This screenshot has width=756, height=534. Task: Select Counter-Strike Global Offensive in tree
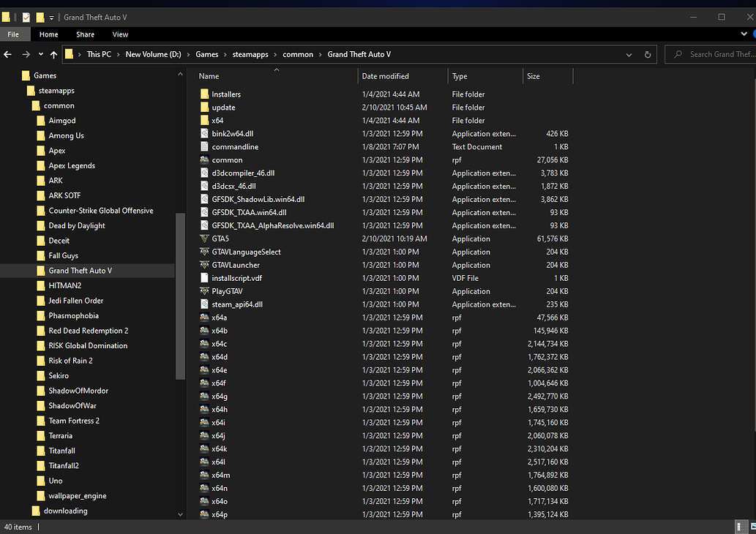pyautogui.click(x=101, y=211)
